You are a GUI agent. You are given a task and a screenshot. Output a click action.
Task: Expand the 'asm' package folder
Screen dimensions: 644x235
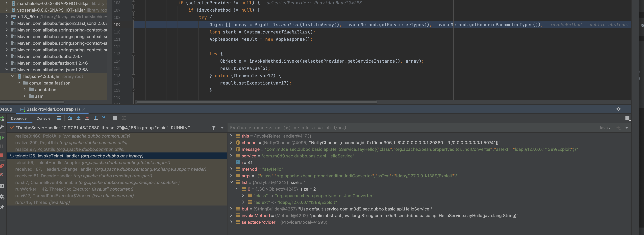point(25,96)
